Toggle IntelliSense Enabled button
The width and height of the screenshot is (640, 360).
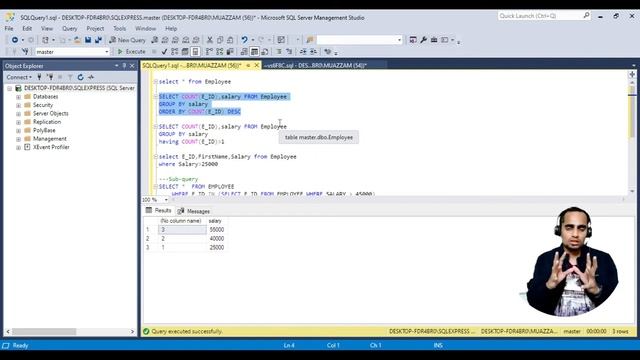195,52
